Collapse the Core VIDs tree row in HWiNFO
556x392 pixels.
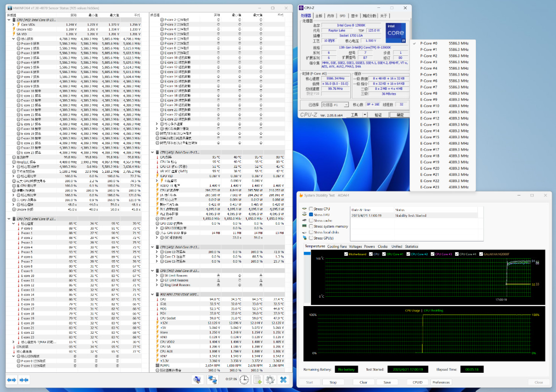(x=13, y=24)
